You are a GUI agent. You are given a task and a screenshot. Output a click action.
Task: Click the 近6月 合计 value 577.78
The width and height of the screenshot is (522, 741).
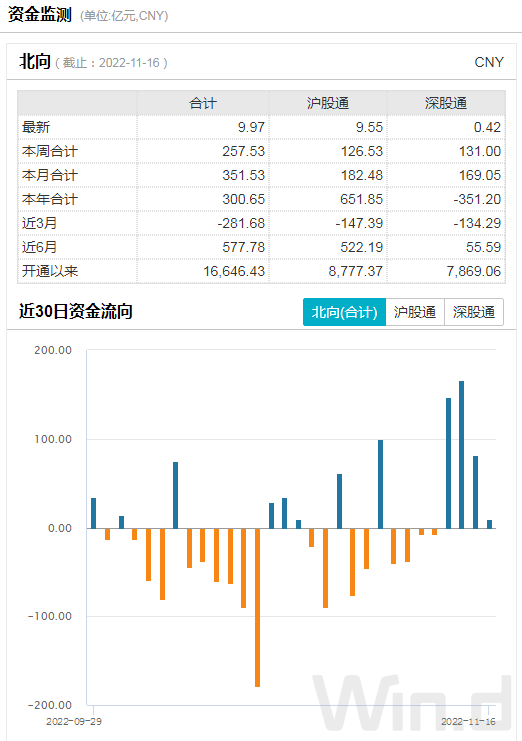[x=243, y=247]
